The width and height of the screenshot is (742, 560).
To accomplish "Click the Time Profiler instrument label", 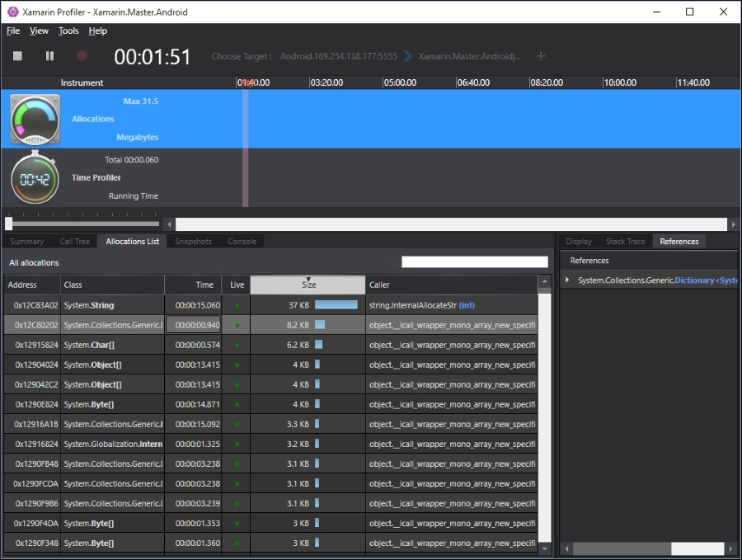I will 96,177.
